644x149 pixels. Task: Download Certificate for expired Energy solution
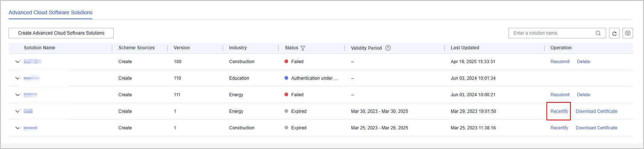(596, 111)
